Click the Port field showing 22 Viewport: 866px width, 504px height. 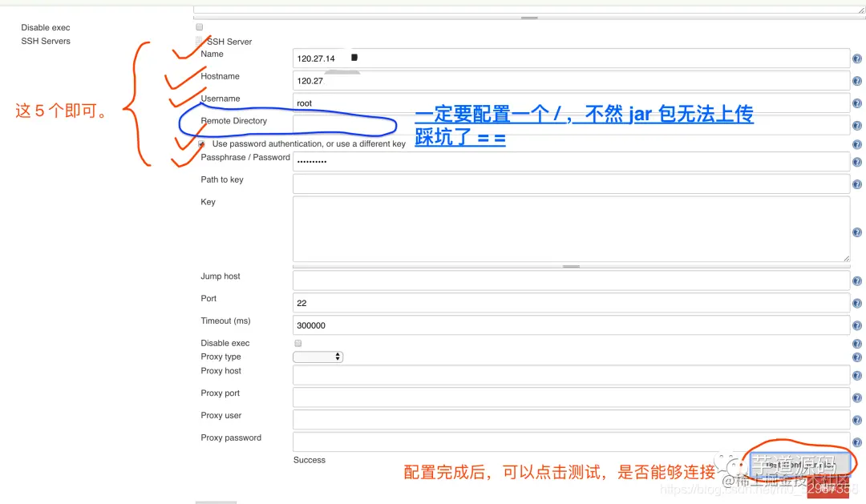pyautogui.click(x=571, y=303)
